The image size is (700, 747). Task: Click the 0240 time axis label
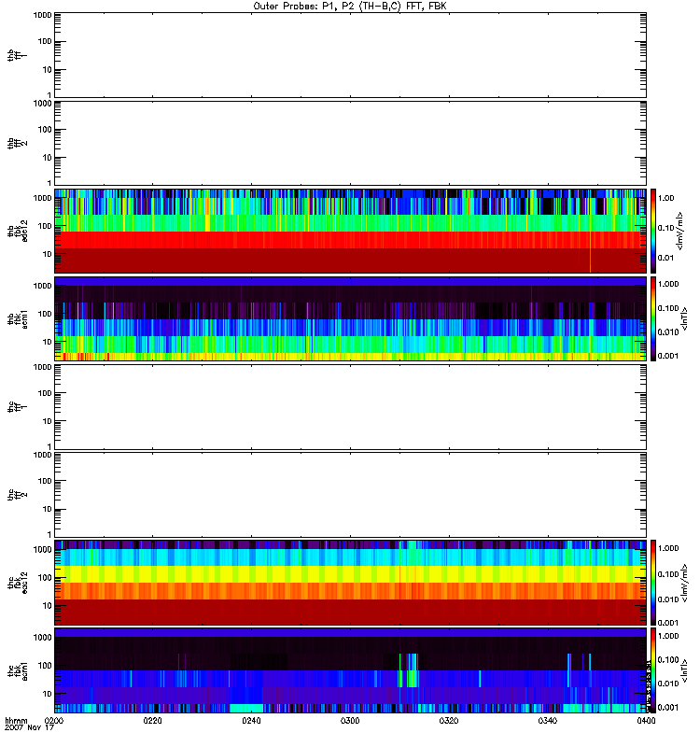point(252,722)
